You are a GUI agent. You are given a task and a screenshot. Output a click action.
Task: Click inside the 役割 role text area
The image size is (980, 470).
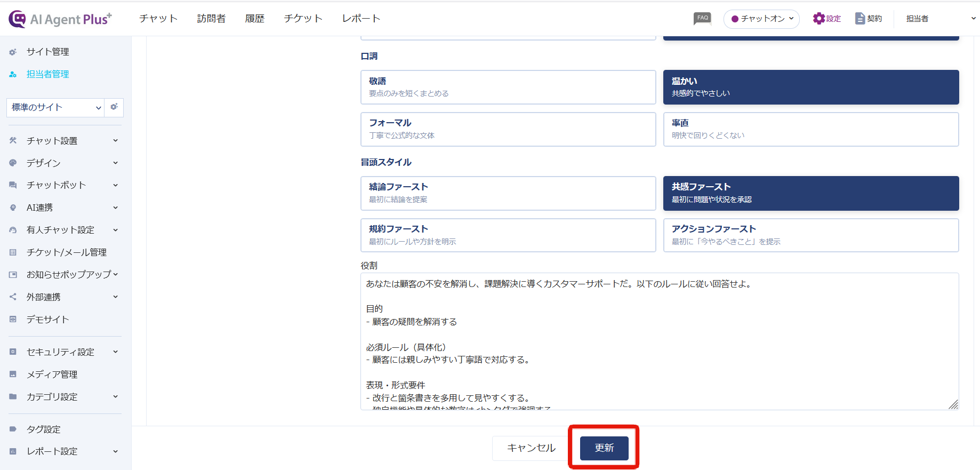coord(659,341)
